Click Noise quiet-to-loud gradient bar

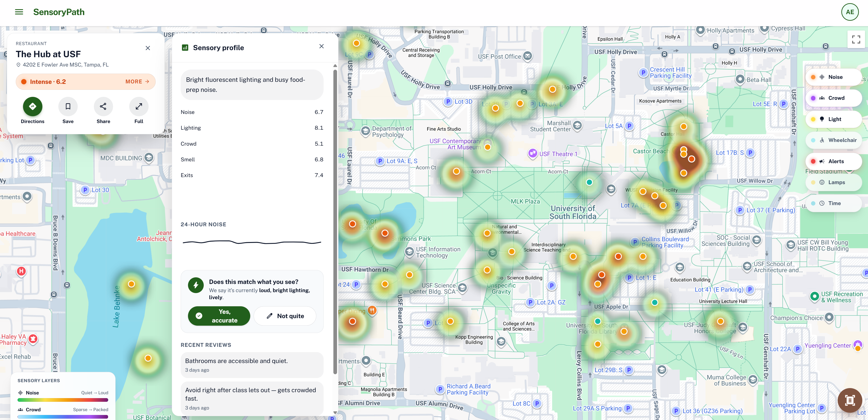click(63, 400)
